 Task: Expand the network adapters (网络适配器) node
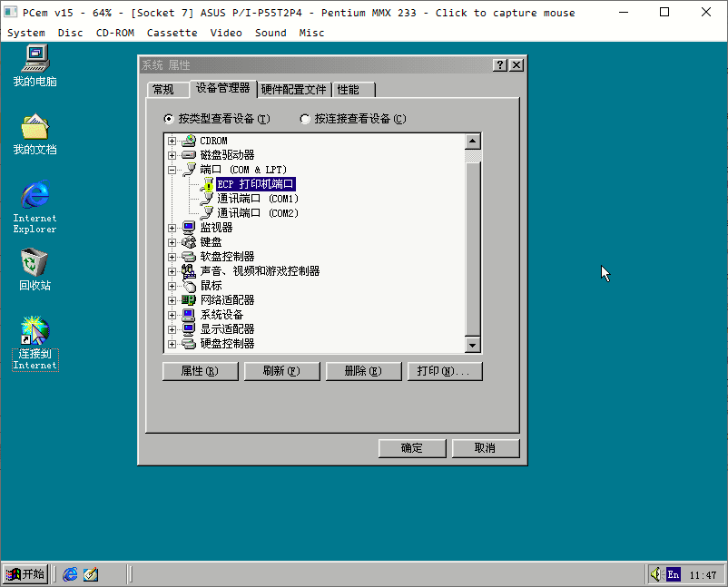click(172, 300)
